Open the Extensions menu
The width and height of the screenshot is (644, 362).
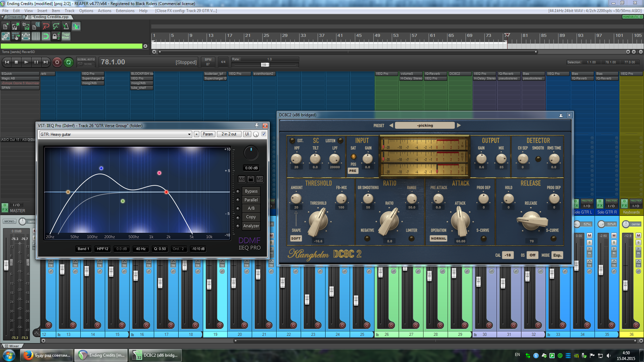[x=125, y=11]
